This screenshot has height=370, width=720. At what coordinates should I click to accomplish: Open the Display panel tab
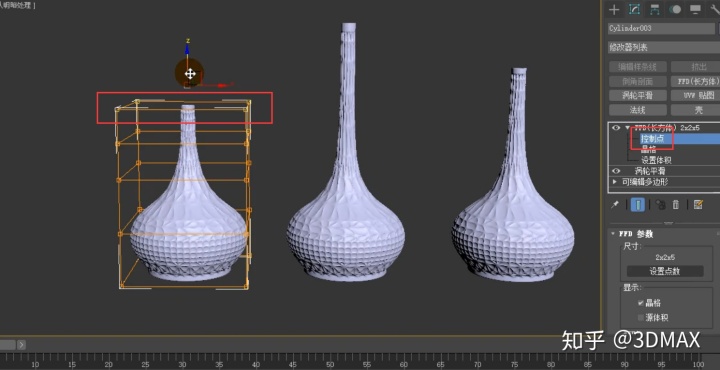click(x=695, y=9)
